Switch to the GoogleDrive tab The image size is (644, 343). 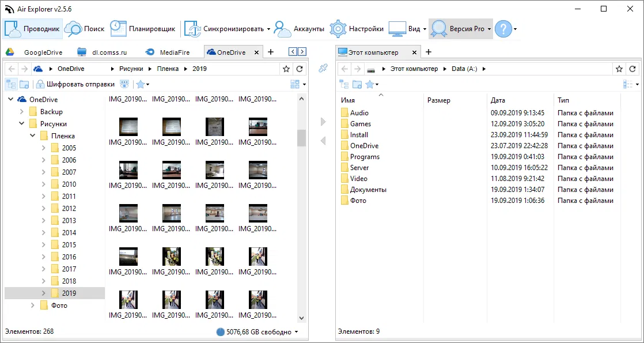(35, 52)
